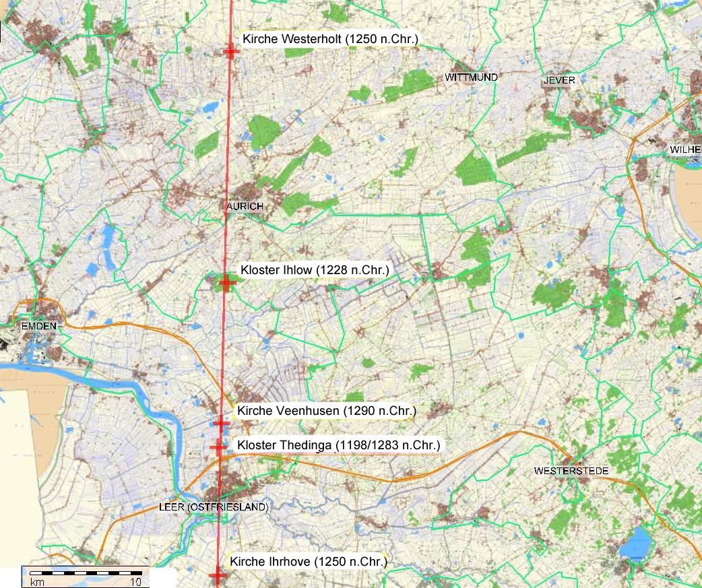The width and height of the screenshot is (702, 588).
Task: Click the red cross marker at Kirche Ihrhove
Action: pyautogui.click(x=218, y=575)
